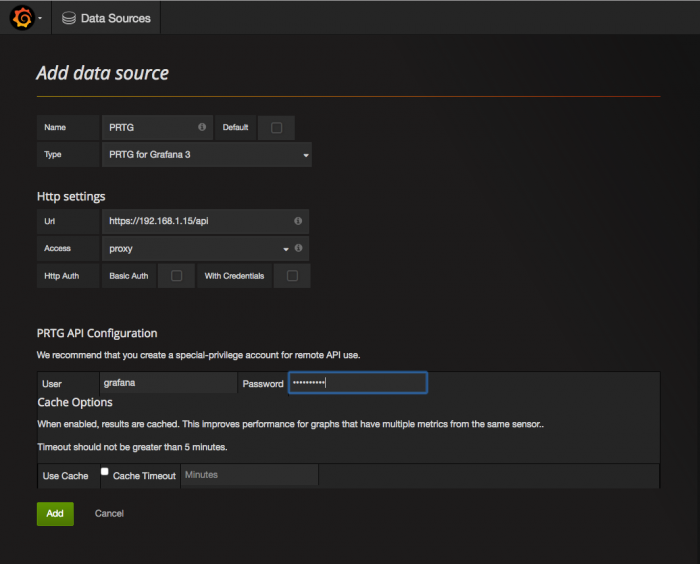This screenshot has width=700, height=564.
Task: Focus the Password input field
Action: [x=358, y=383]
